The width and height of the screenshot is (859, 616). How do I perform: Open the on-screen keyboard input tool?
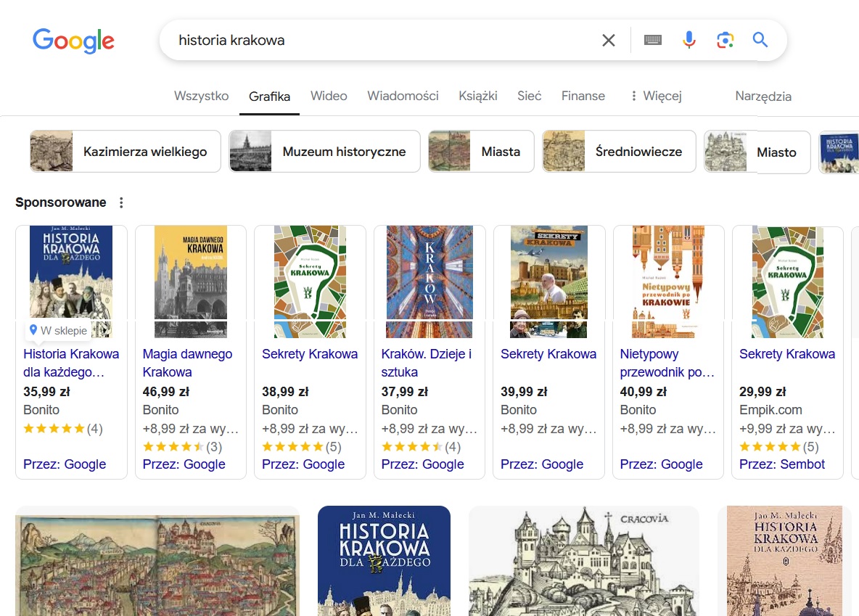pyautogui.click(x=652, y=41)
